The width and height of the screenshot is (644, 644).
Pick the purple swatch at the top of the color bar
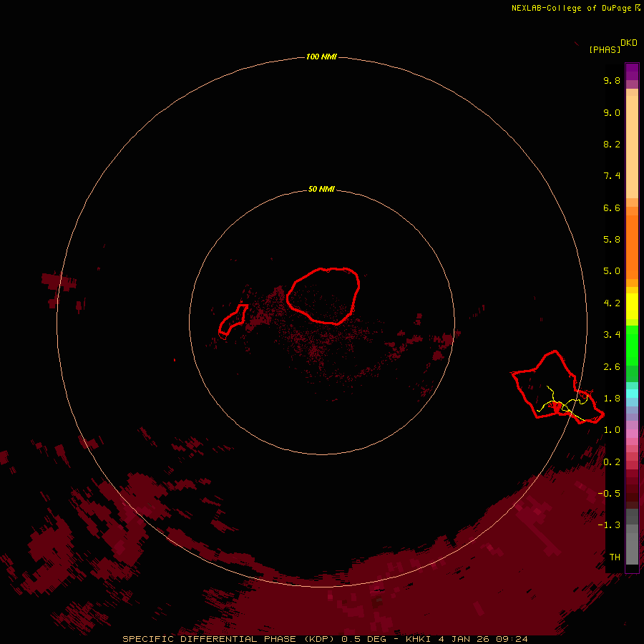coord(632,72)
